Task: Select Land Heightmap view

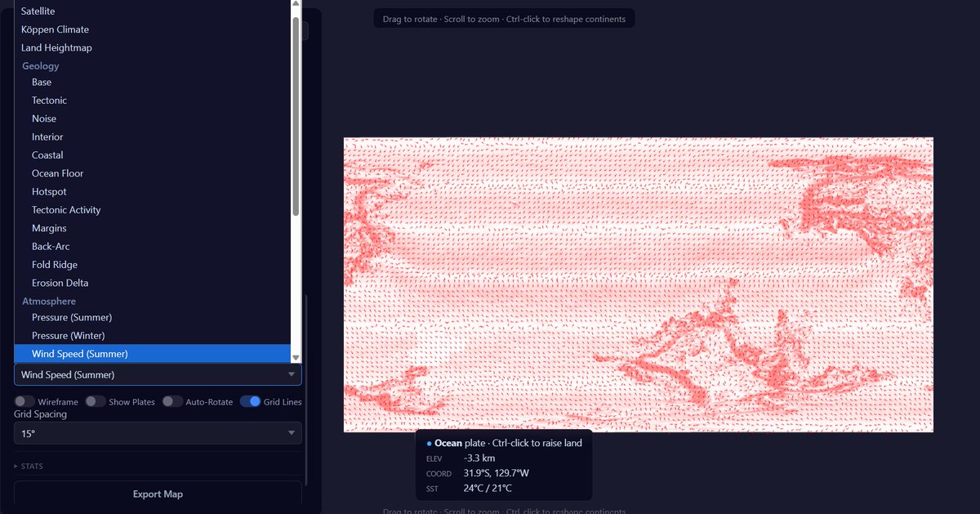Action: pos(153,47)
